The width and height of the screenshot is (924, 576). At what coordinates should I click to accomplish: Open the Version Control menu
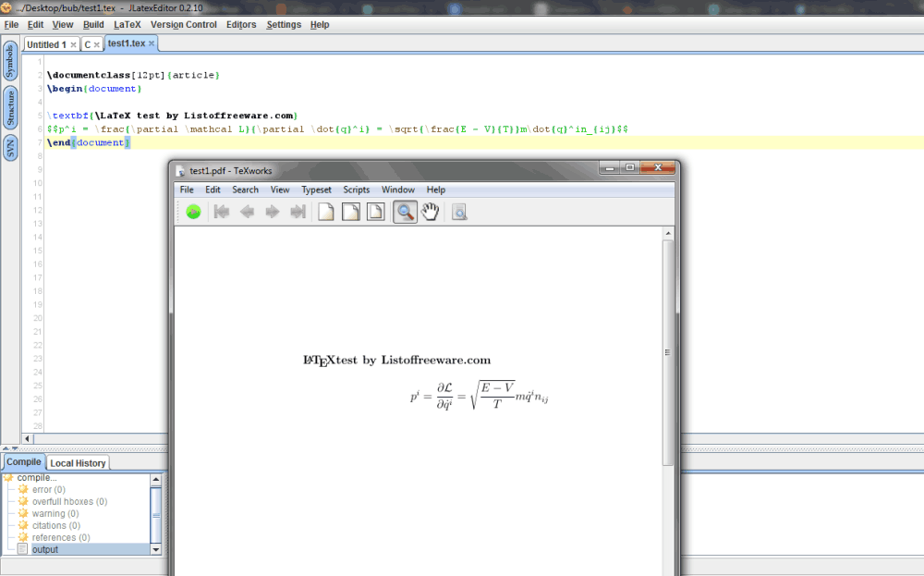coord(183,25)
